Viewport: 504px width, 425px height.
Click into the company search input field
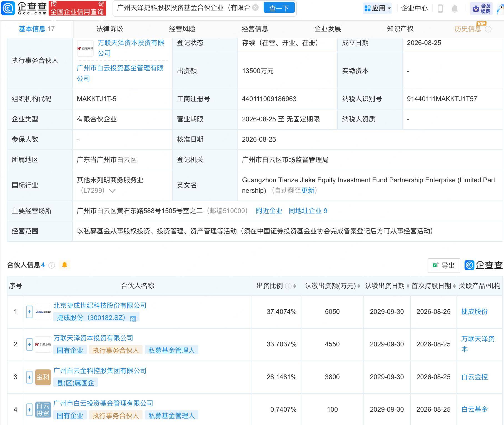click(x=183, y=8)
